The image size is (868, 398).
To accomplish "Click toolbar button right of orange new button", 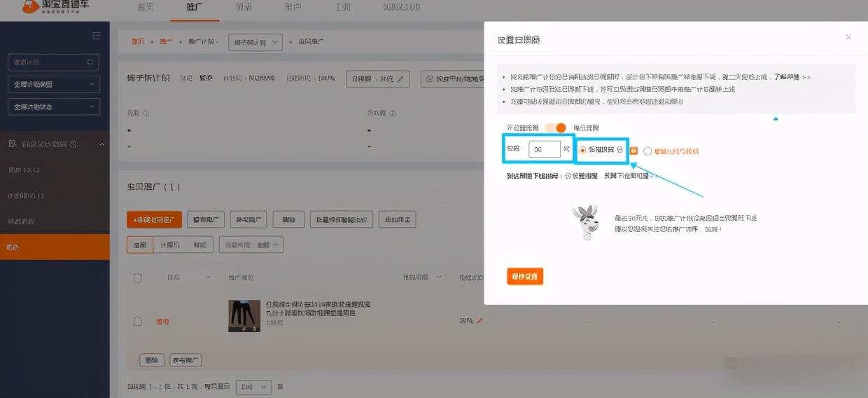I will tap(206, 219).
